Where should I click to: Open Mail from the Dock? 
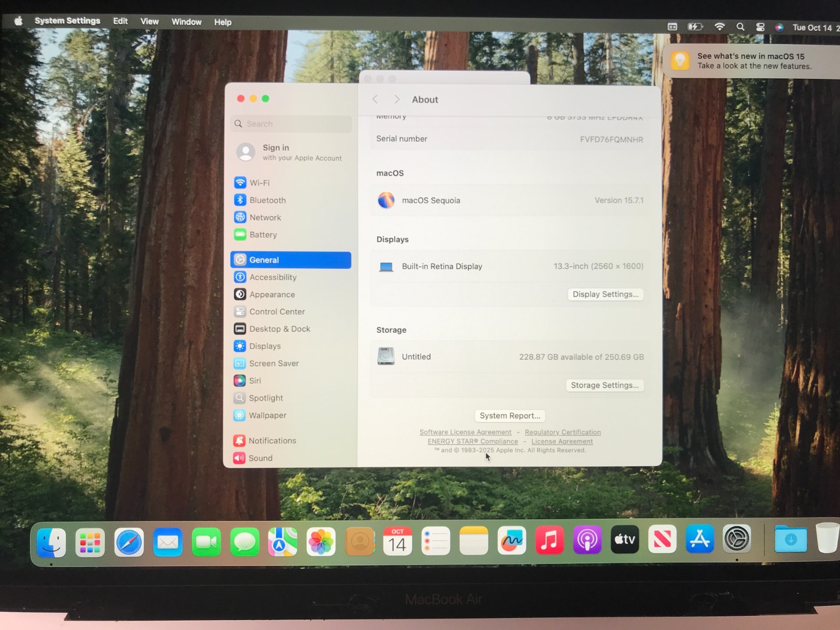click(x=168, y=542)
